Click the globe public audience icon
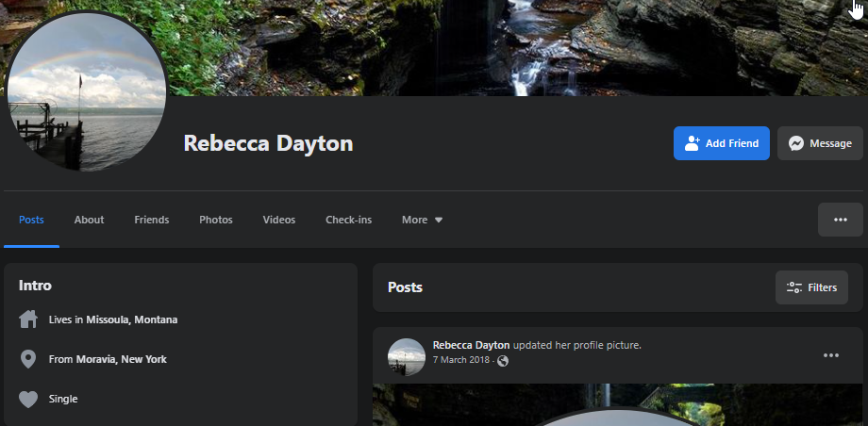The width and height of the screenshot is (868, 426). point(503,361)
